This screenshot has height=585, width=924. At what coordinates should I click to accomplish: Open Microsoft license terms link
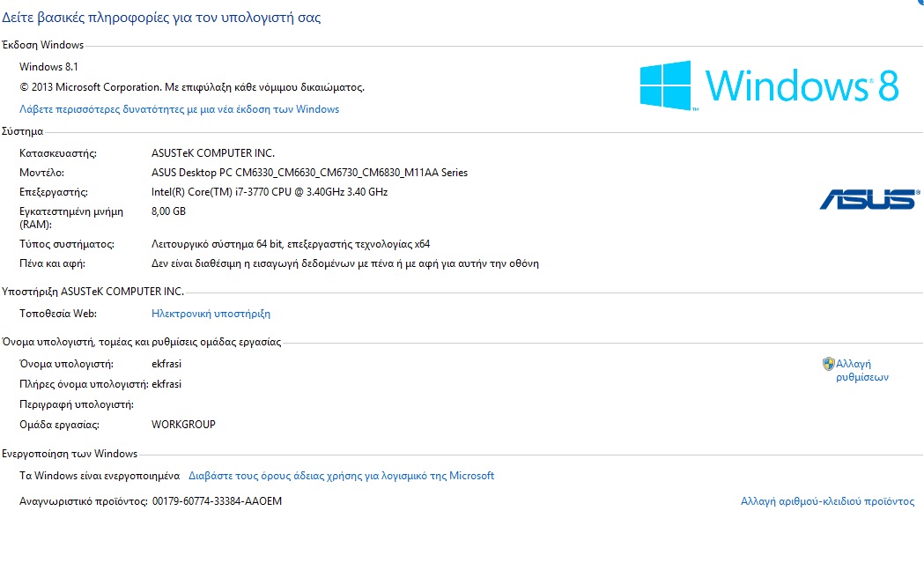[341, 476]
